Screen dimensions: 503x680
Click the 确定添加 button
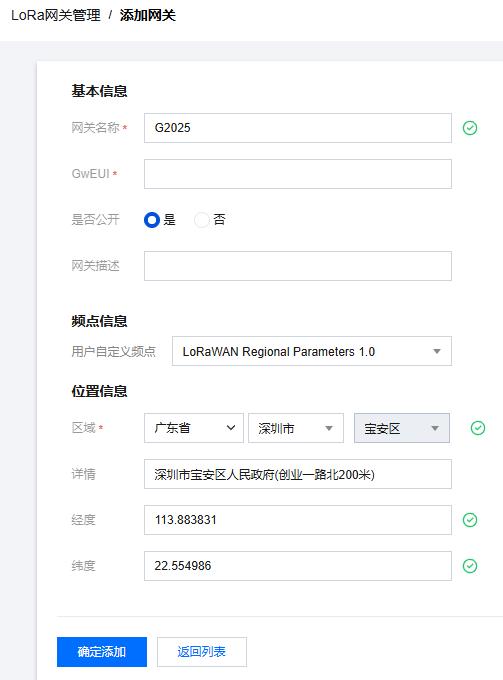tap(102, 652)
